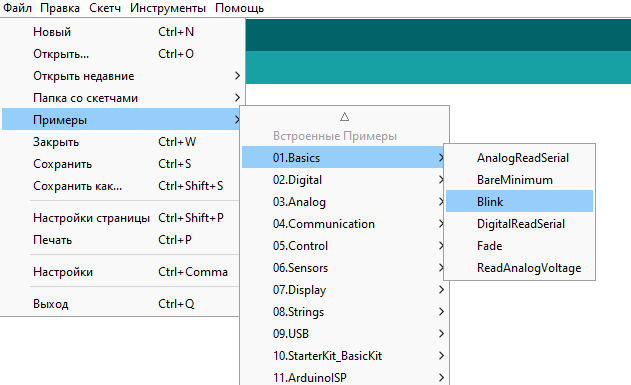
Task: Choose Сохранить как... entry
Action: click(122, 185)
